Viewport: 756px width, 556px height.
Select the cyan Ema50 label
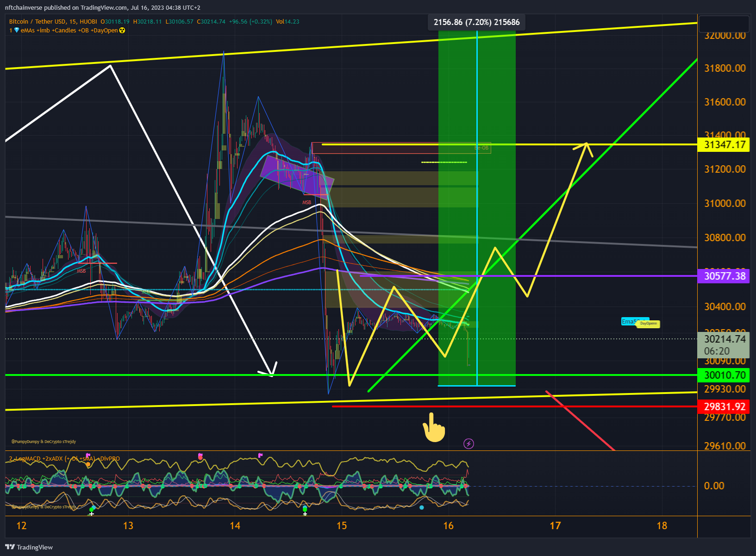point(630,322)
